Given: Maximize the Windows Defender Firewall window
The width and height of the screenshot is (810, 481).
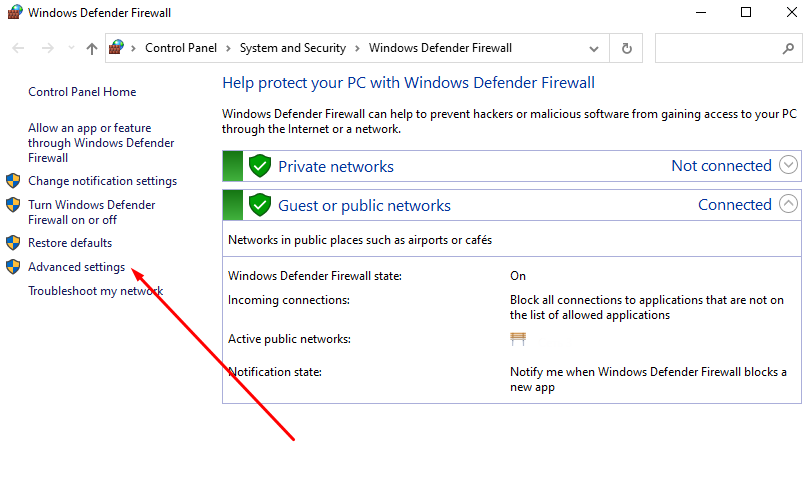Looking at the screenshot, I should click(746, 12).
